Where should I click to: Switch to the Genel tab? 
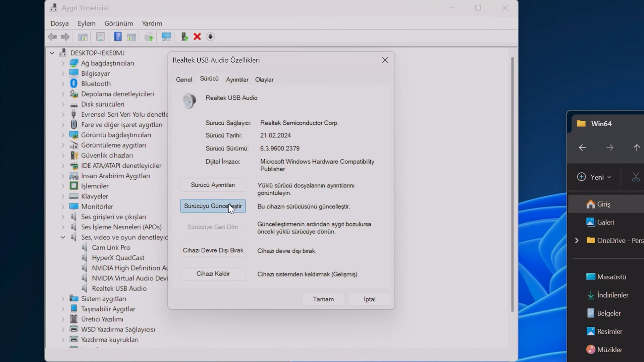184,80
